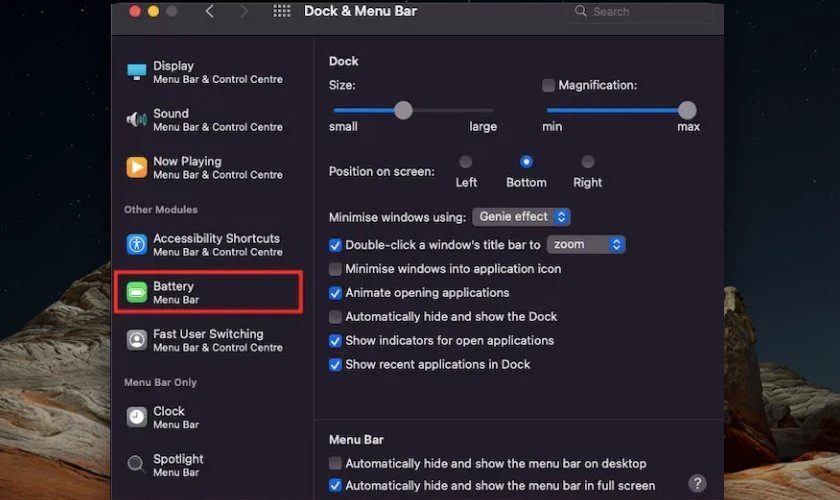Open the Genie effect dropdown

tap(521, 217)
